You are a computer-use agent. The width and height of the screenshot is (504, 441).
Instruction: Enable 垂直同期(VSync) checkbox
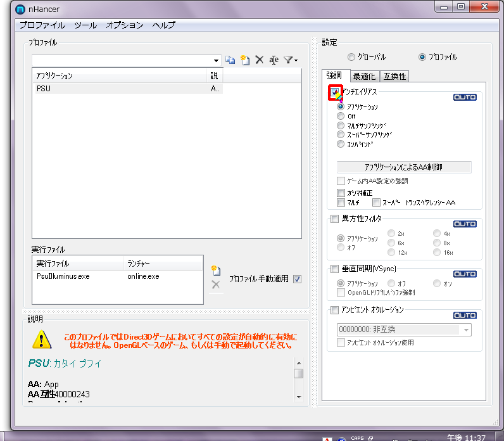tap(334, 269)
